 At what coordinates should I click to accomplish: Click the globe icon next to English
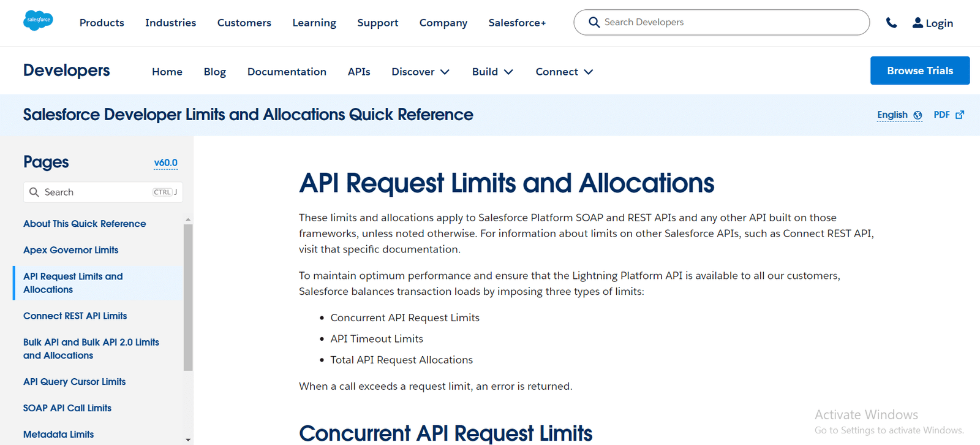pos(918,115)
